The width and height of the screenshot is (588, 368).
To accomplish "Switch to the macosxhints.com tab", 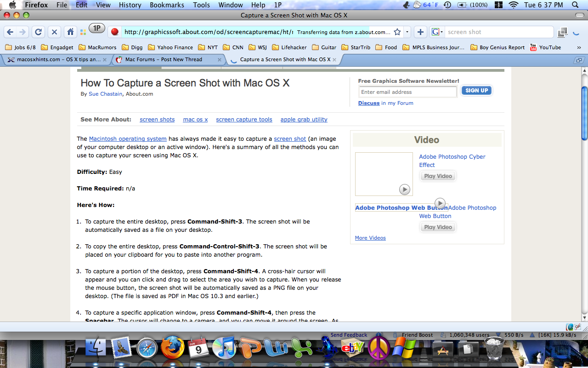I will pos(55,60).
